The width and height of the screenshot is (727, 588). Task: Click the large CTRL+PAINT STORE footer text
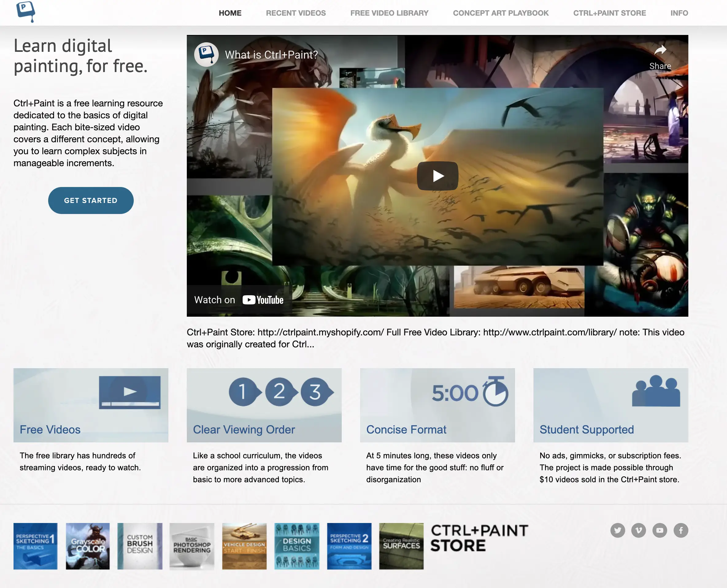[x=479, y=538]
